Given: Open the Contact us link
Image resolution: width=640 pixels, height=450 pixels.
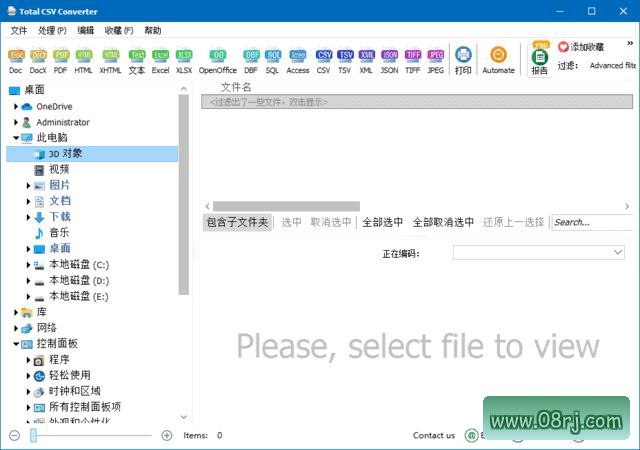Looking at the screenshot, I should [x=434, y=435].
